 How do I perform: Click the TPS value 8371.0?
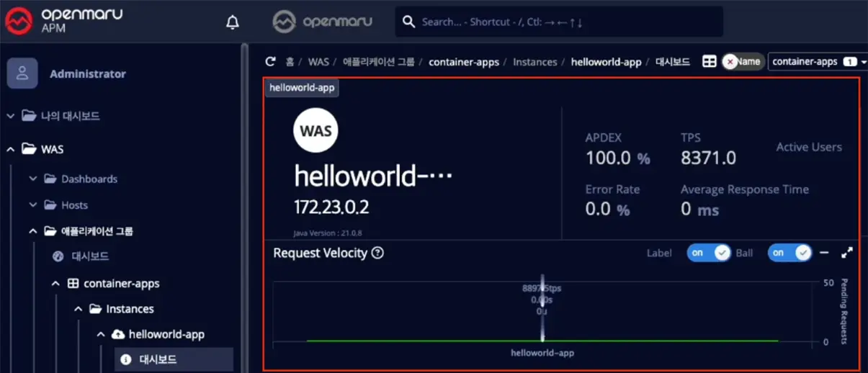[x=708, y=158]
